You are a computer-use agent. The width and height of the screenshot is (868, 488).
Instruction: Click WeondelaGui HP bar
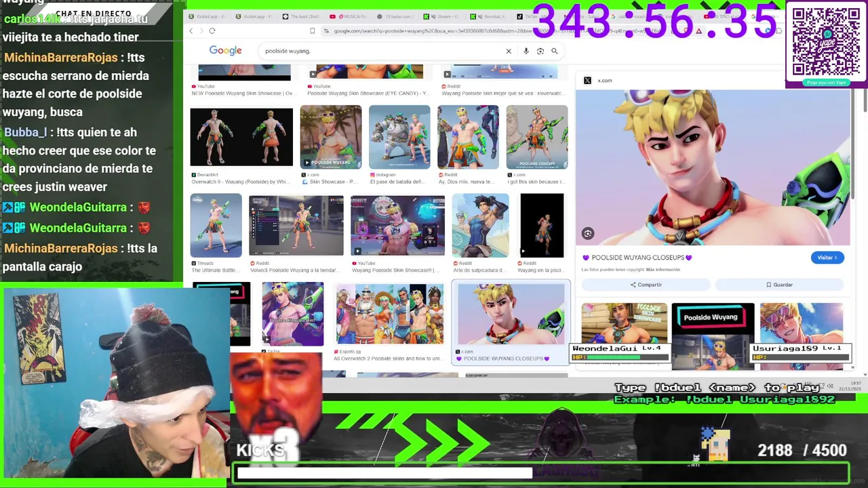[x=619, y=357]
